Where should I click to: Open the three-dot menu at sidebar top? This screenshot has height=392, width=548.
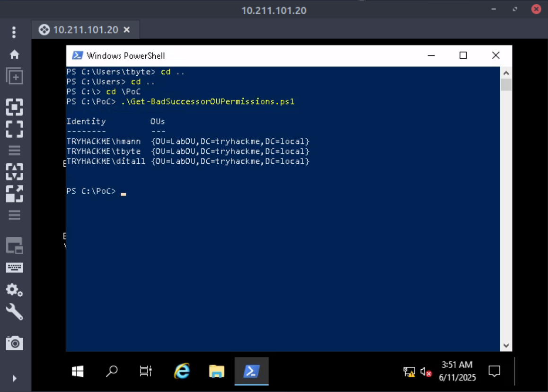[14, 32]
